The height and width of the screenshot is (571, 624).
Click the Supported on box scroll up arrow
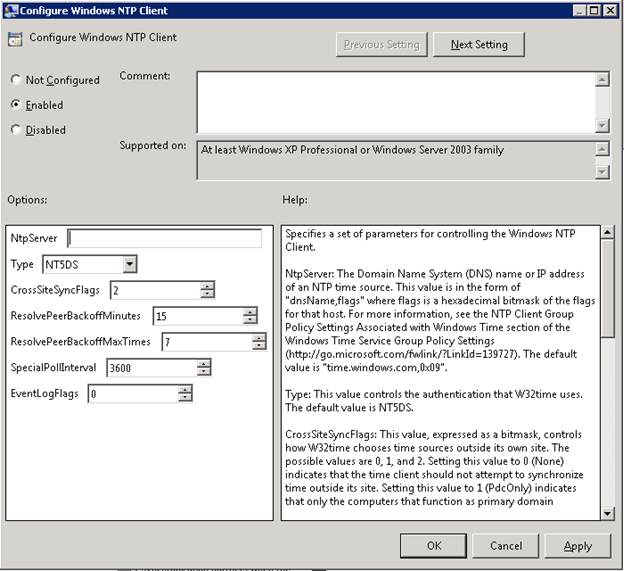pyautogui.click(x=602, y=149)
